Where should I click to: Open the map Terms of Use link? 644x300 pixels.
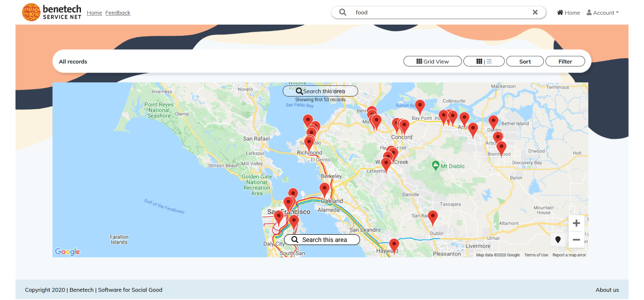pos(536,255)
